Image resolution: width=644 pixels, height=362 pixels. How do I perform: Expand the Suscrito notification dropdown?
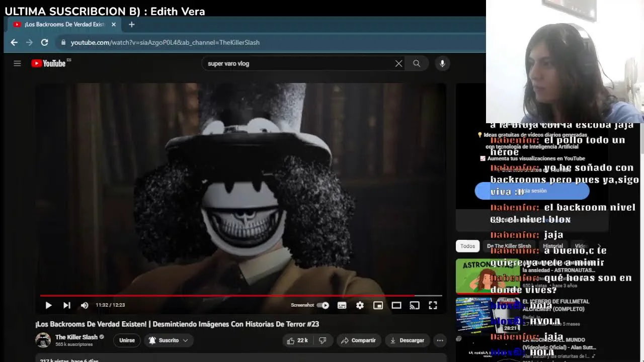pos(169,340)
